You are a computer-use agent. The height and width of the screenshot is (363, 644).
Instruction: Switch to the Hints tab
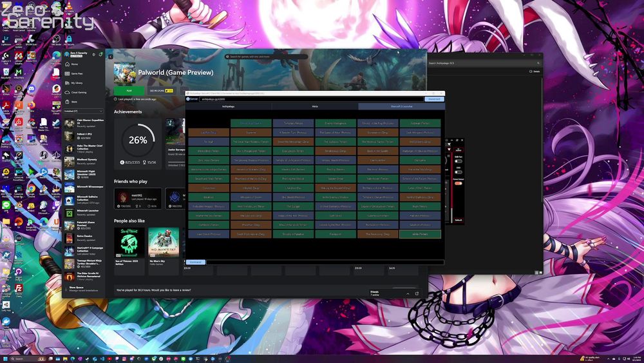pos(315,106)
